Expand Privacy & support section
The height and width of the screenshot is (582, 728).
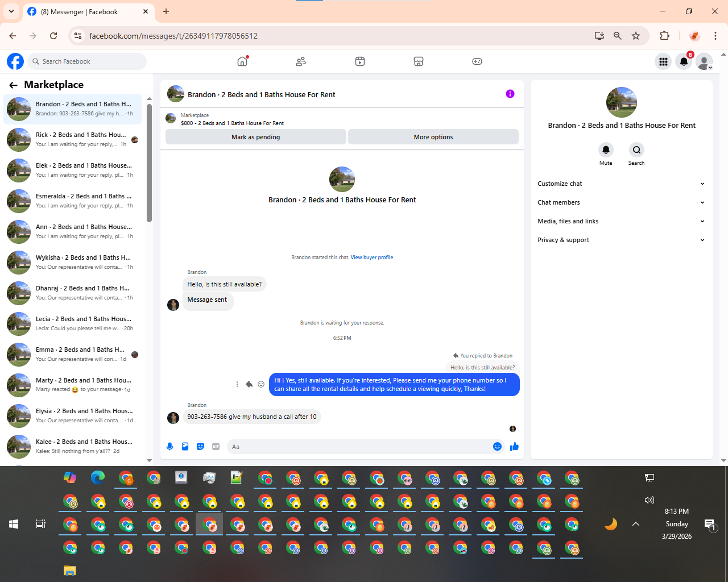[x=621, y=240]
